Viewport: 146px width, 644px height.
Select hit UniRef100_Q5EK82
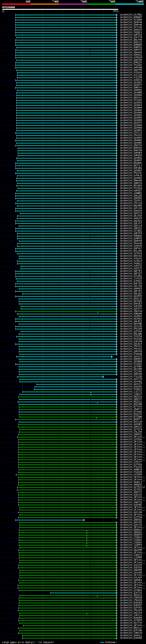(131, 520)
